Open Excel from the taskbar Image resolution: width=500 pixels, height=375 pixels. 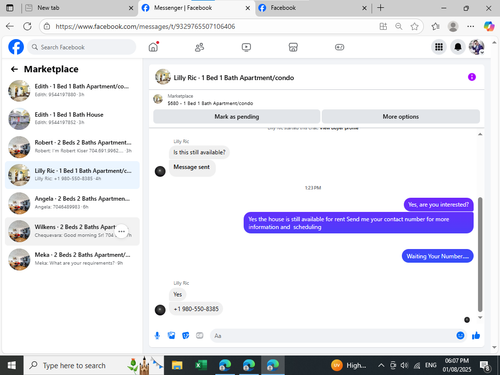tap(201, 365)
